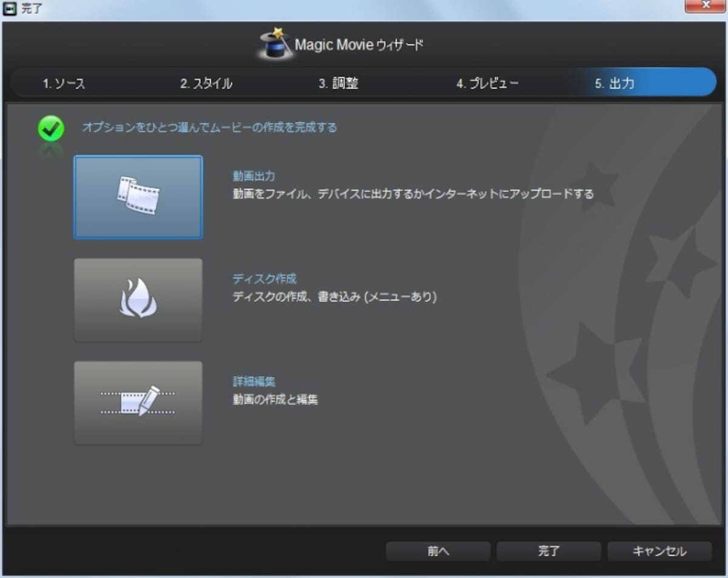The height and width of the screenshot is (578, 728).
Task: Click the Magic Movie wizard hat icon
Action: point(275,43)
